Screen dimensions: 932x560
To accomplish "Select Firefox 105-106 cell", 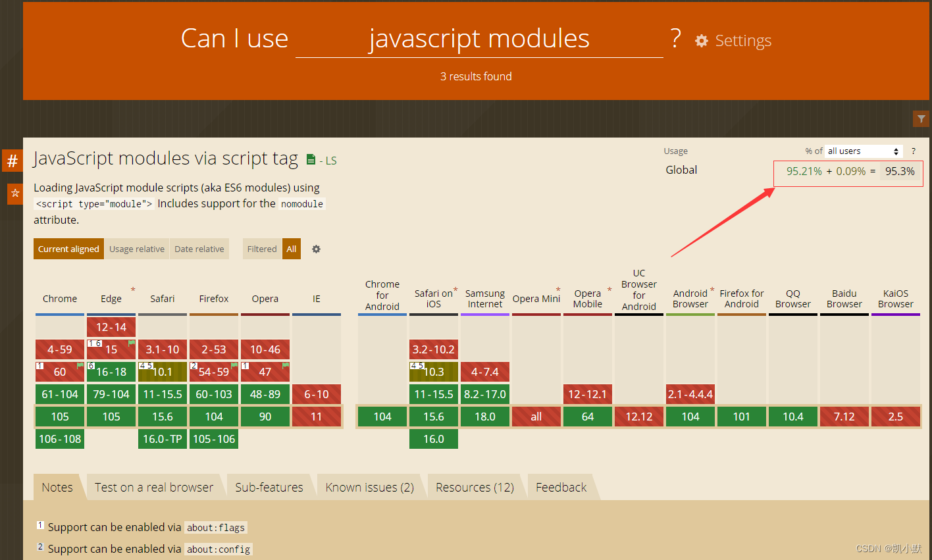I will [x=214, y=439].
